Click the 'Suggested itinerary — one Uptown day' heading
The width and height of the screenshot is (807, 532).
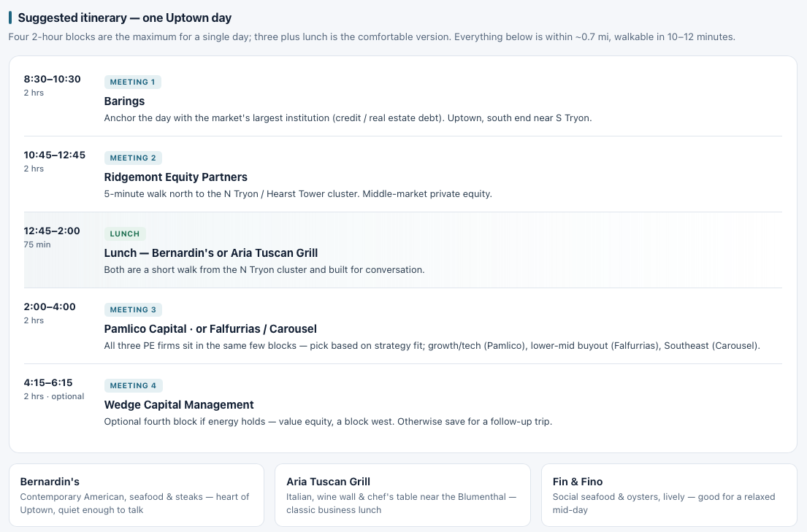point(125,18)
